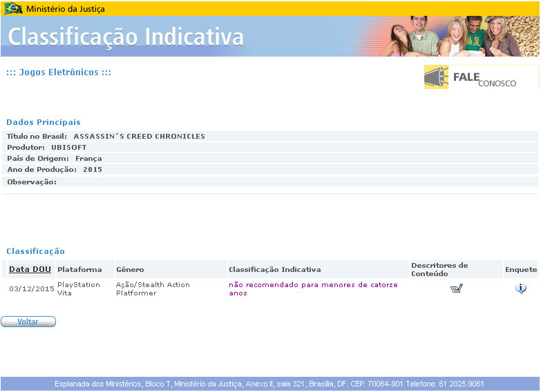This screenshot has width=541, height=392.
Task: Click the content descriptors checklist icon
Action: pyautogui.click(x=456, y=288)
